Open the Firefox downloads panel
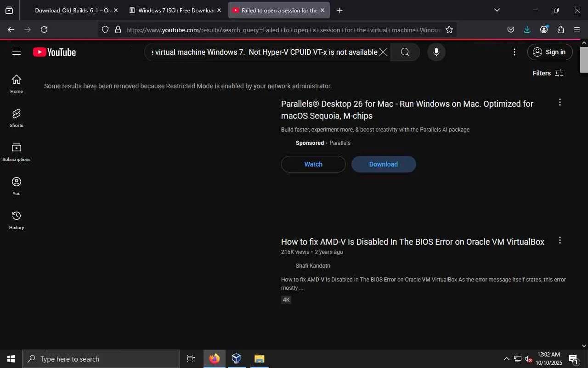Screen dimensions: 588x368 pos(527,29)
